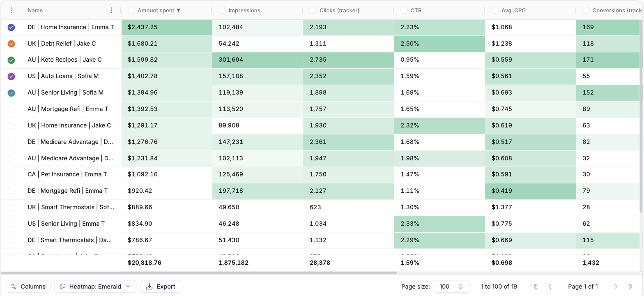Deselect the UK | Debt Relief | Jake C row
644x296 pixels.
tap(11, 44)
